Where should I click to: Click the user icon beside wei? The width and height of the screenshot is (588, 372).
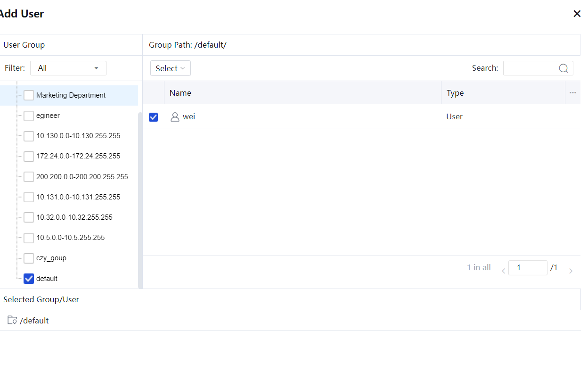point(175,117)
